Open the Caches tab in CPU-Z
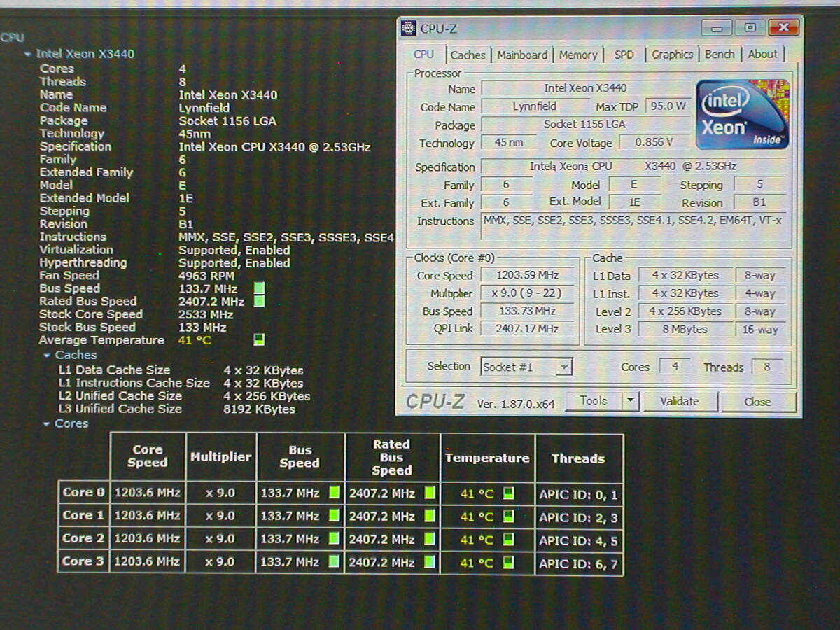The height and width of the screenshot is (630, 840). tap(468, 55)
